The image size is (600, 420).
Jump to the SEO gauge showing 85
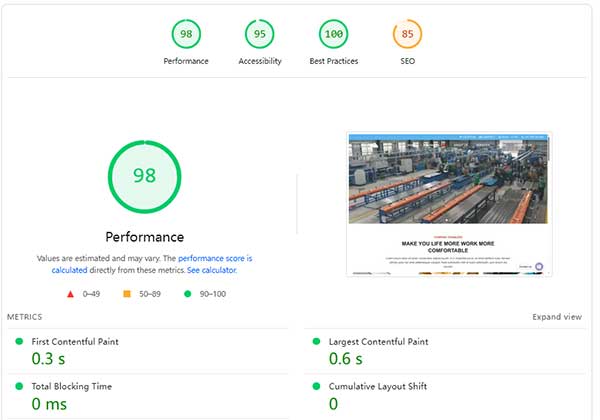point(407,34)
